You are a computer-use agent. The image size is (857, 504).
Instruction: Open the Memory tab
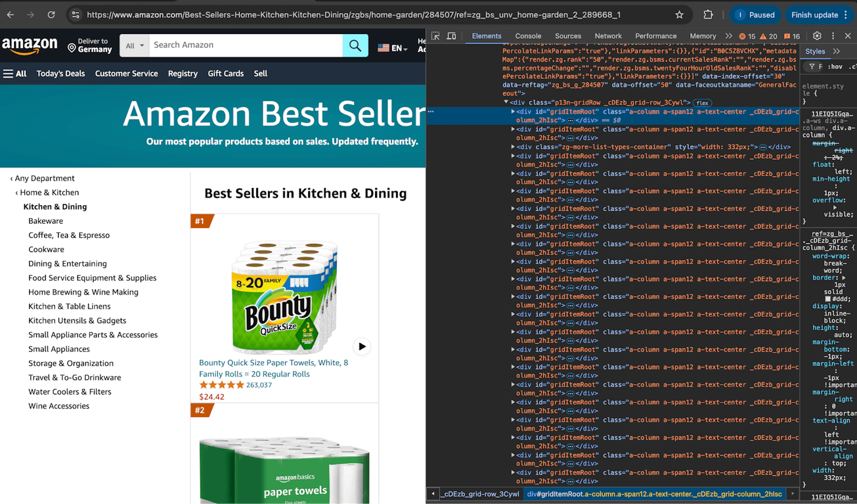703,36
